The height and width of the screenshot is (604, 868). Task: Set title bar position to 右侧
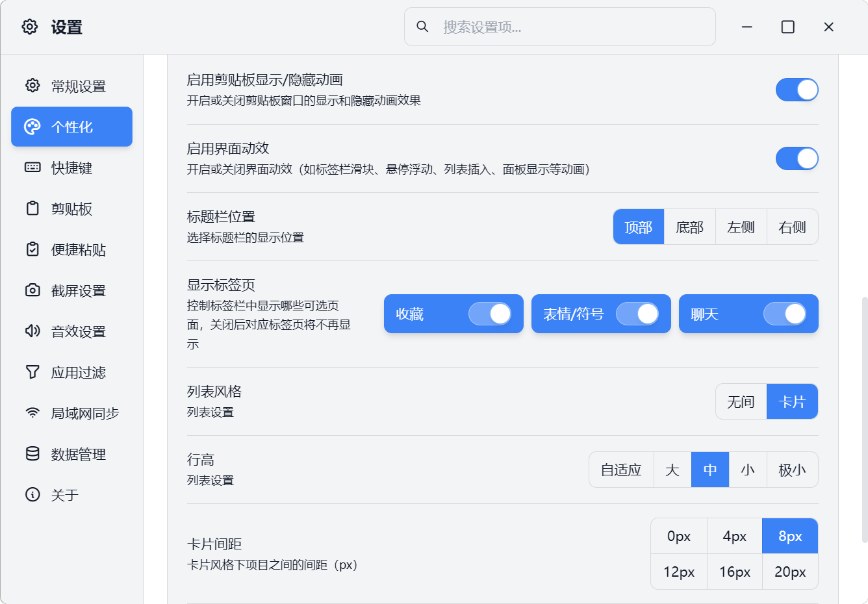pos(793,227)
